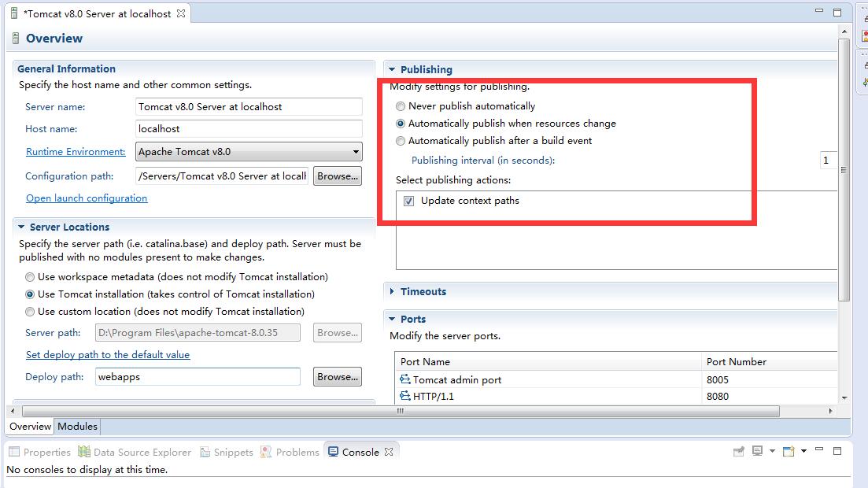868x488 pixels.
Task: Click the horizontal scrollbar right arrow
Action: tap(830, 411)
